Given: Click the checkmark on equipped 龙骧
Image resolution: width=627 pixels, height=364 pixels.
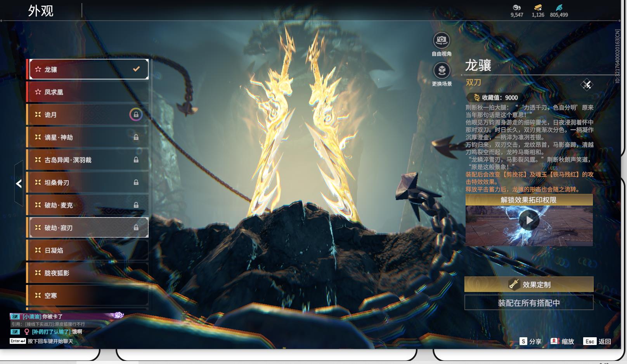Looking at the screenshot, I should click(136, 69).
